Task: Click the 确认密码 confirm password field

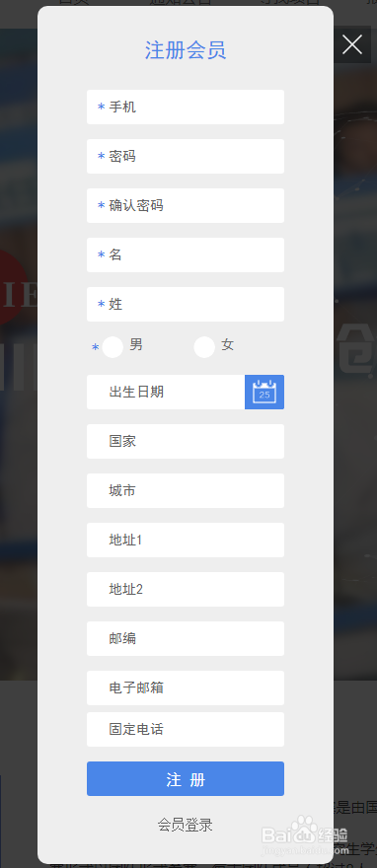Action: tap(186, 205)
